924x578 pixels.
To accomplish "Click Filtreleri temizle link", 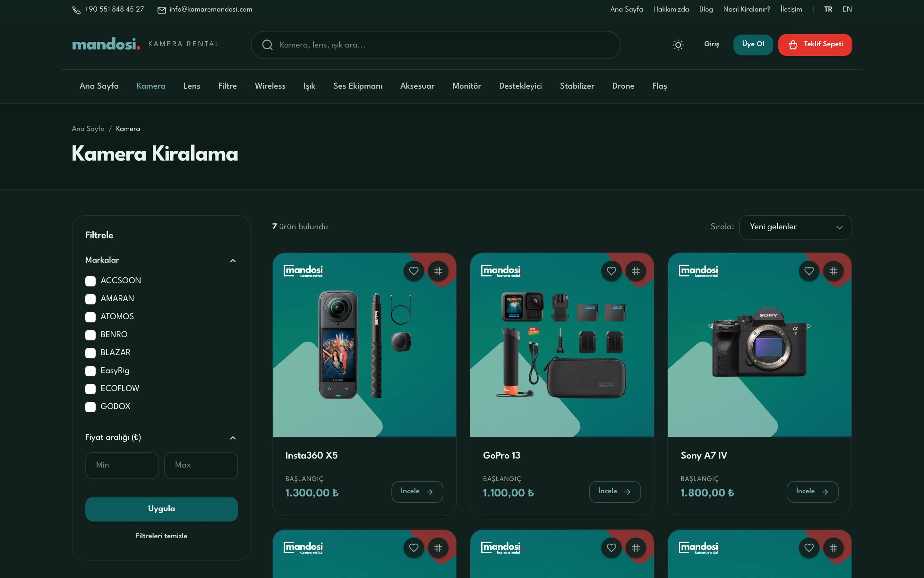I will click(x=161, y=536).
